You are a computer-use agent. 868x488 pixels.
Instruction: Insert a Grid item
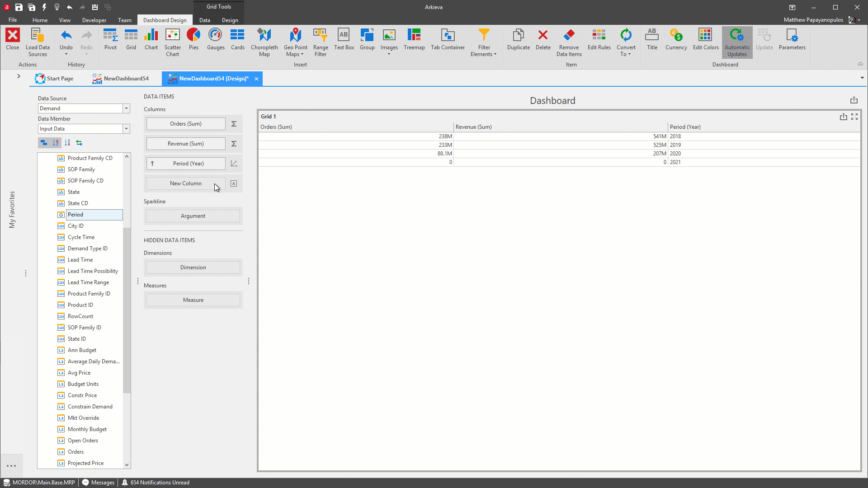(131, 39)
